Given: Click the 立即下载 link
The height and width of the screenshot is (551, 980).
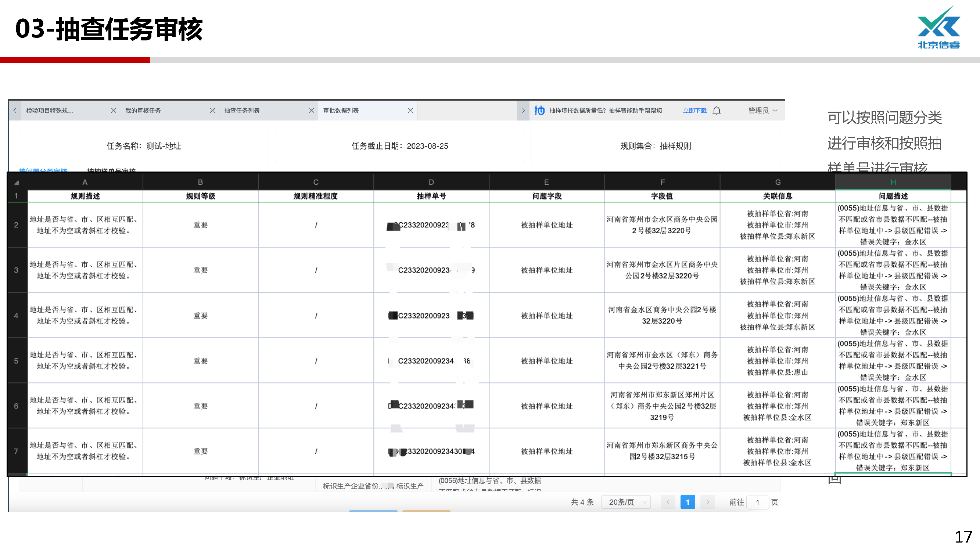Looking at the screenshot, I should pyautogui.click(x=694, y=111).
